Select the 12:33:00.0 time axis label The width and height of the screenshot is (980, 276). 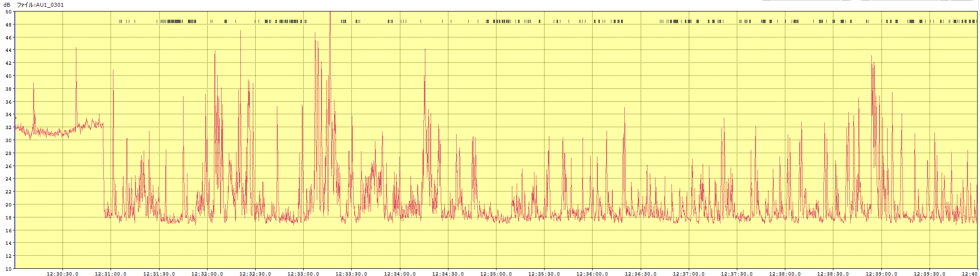pos(303,274)
